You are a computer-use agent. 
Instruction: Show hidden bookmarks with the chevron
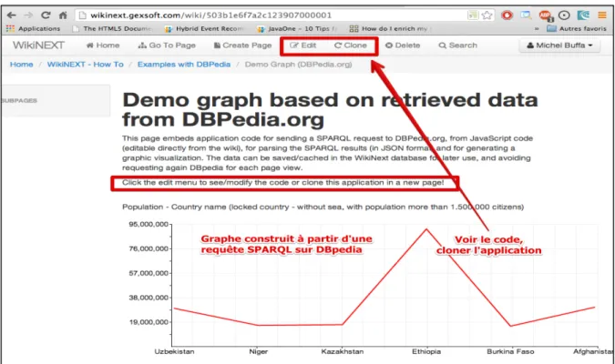[x=537, y=28]
